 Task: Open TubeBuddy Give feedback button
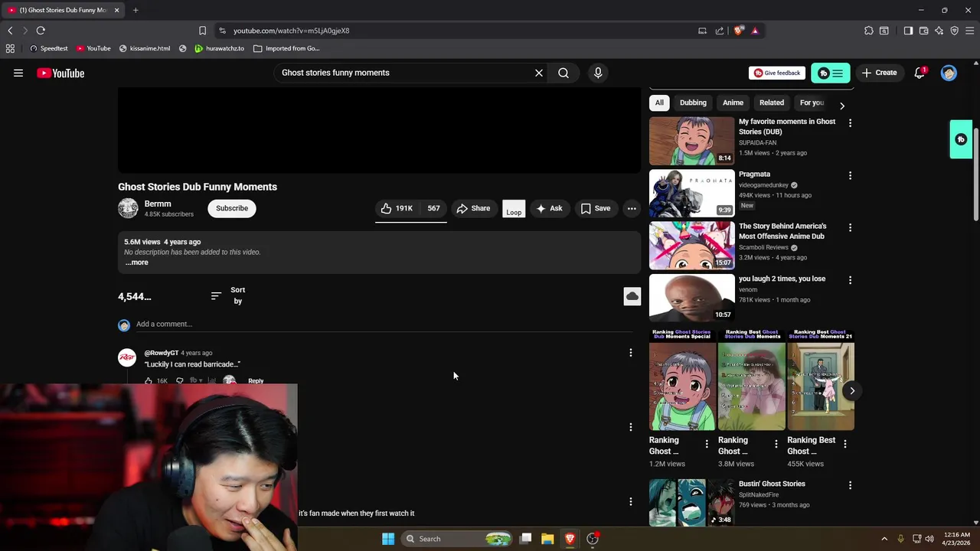click(777, 73)
